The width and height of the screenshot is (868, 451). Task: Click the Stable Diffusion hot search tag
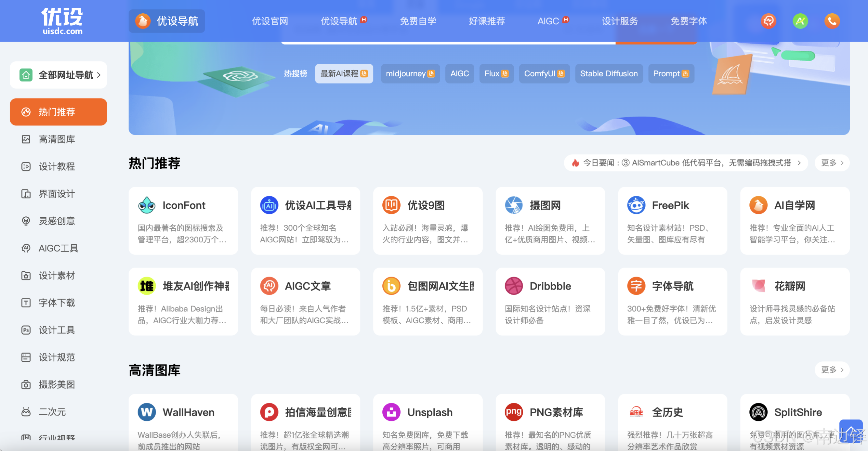pos(609,73)
